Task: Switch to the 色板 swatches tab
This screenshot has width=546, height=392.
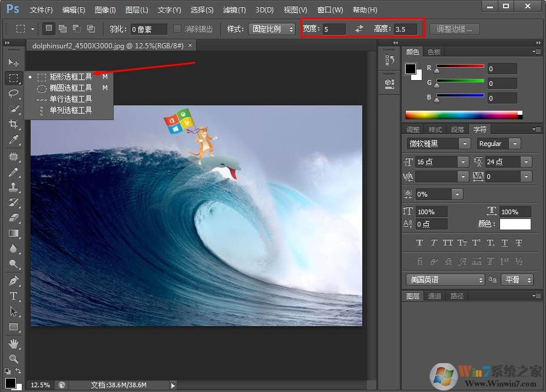Action: pyautogui.click(x=434, y=52)
